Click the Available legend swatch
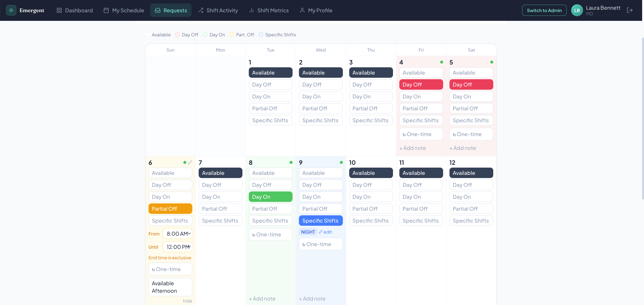The image size is (644, 305). pyautogui.click(x=148, y=34)
